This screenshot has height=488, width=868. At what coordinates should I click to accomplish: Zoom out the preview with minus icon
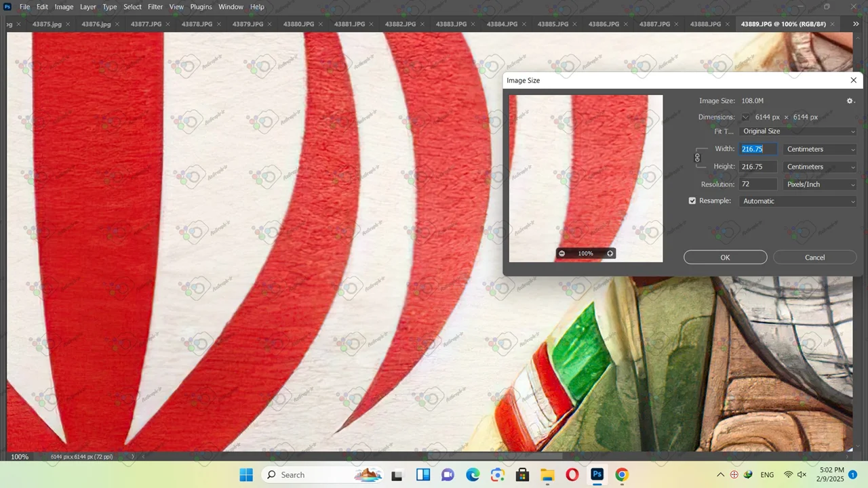(561, 253)
